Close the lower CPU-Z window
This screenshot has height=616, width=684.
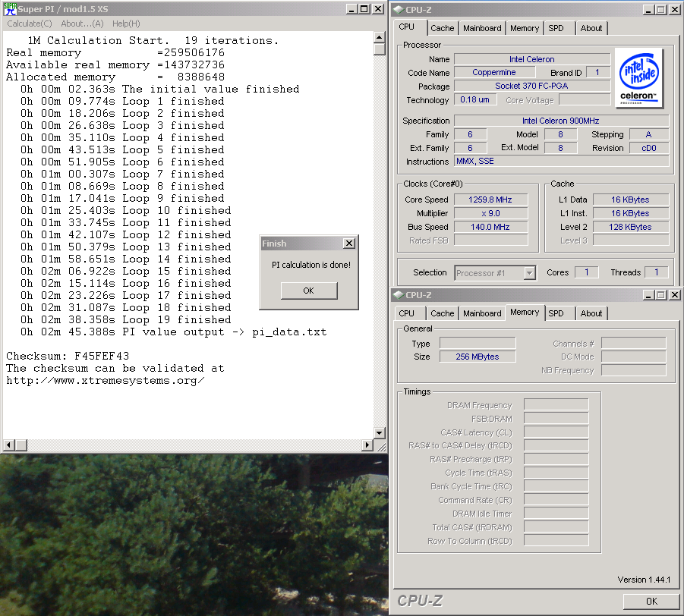coord(674,295)
